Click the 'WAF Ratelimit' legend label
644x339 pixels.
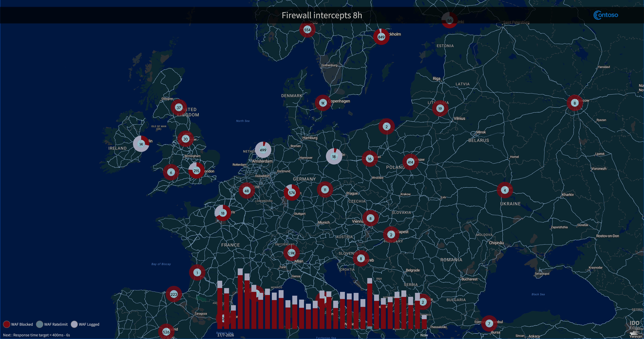[x=56, y=324]
